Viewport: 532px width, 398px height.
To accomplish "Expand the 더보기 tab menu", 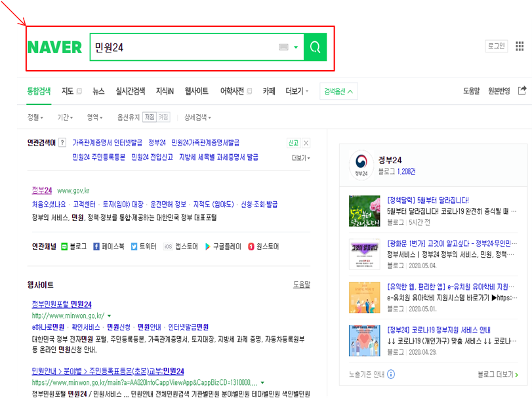I will pos(297,91).
